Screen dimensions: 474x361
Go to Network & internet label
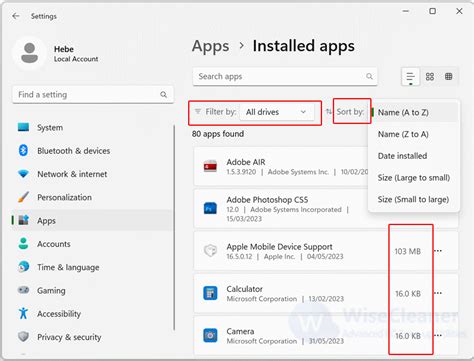72,174
